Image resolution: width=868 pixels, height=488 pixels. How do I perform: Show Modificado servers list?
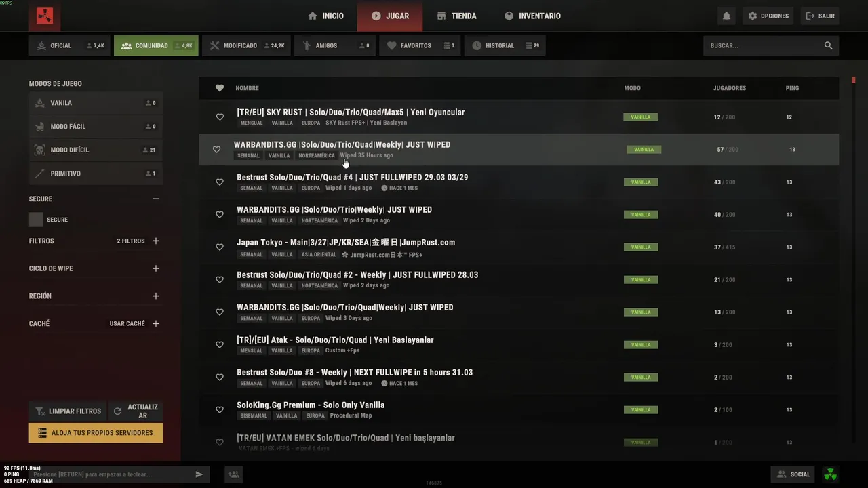click(x=247, y=45)
